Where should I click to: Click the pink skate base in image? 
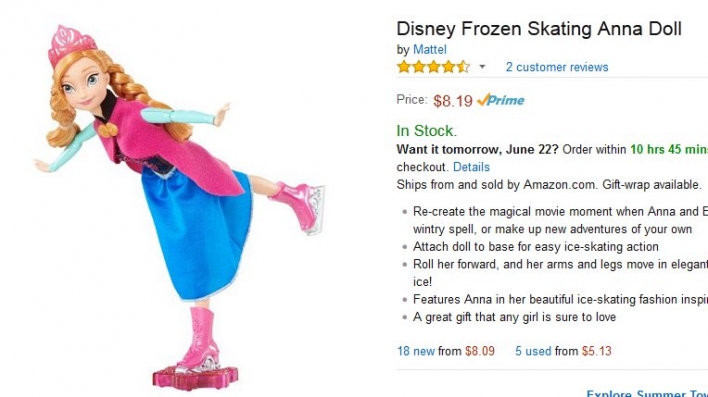click(195, 377)
